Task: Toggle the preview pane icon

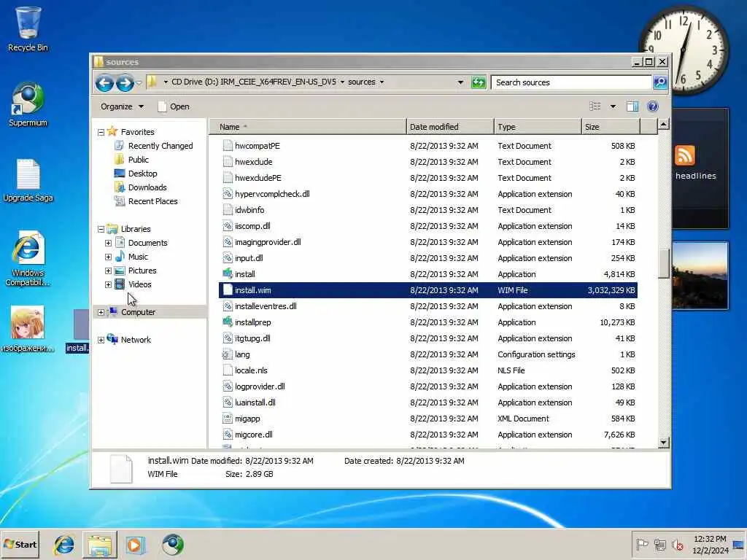Action: 632,106
